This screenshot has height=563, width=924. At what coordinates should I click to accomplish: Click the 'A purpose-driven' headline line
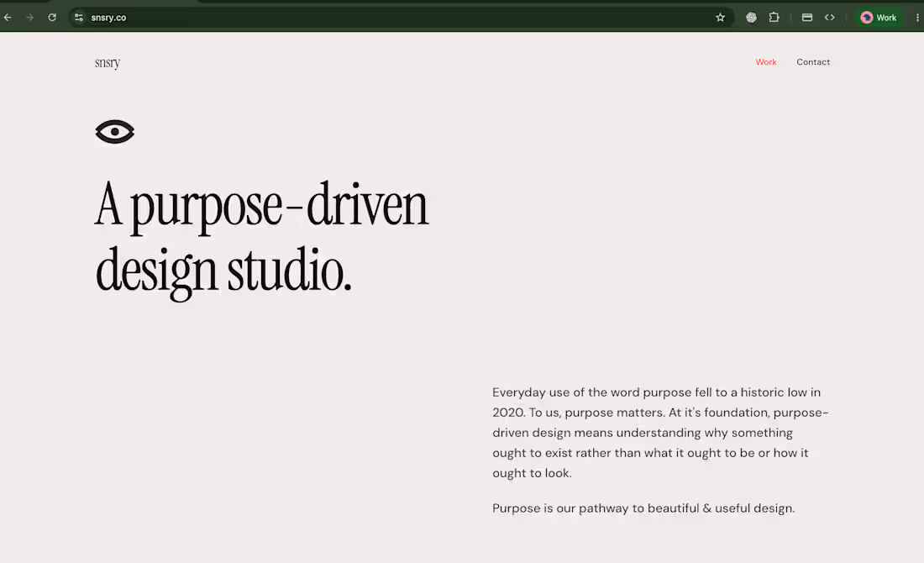[261, 207]
